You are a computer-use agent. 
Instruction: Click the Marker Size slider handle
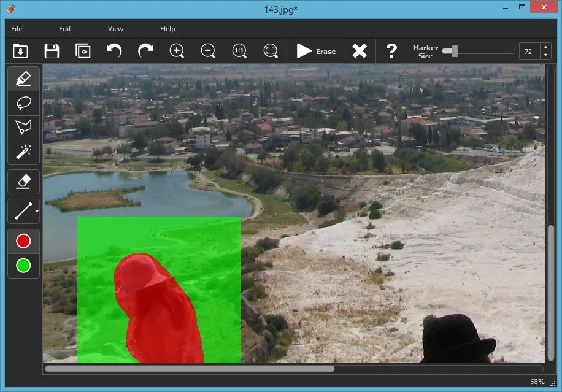(x=455, y=51)
